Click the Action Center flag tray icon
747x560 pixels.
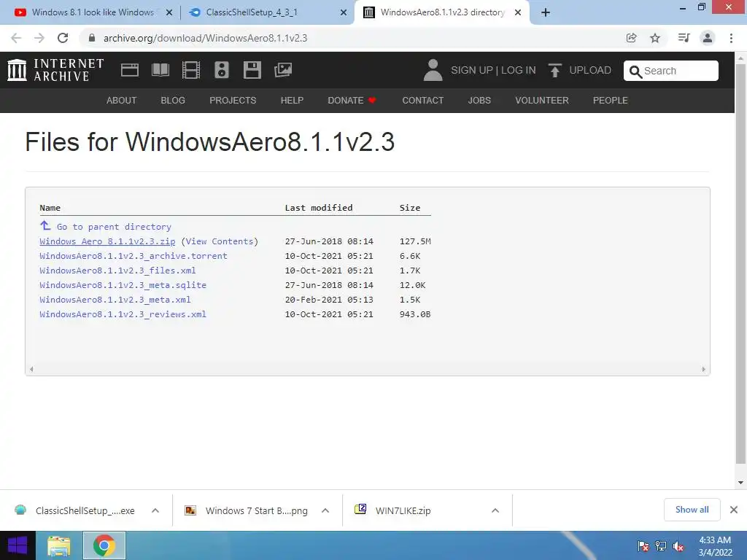pos(643,546)
